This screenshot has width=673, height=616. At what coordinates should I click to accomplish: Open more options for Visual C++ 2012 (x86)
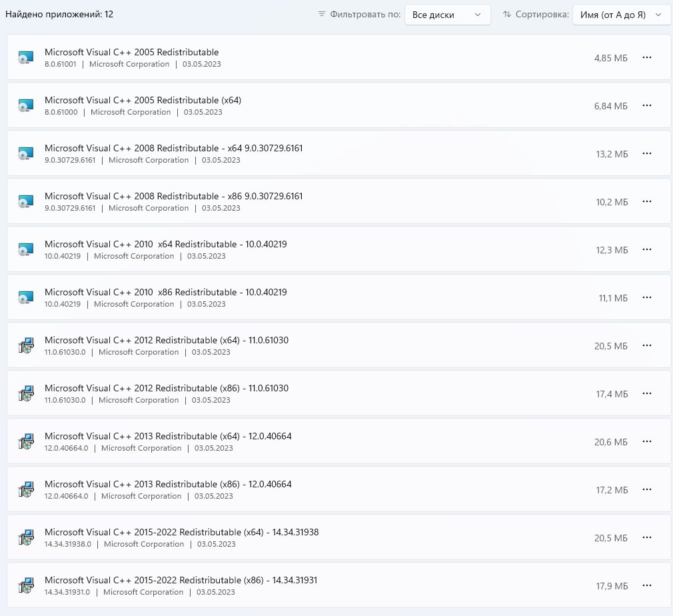click(x=646, y=393)
